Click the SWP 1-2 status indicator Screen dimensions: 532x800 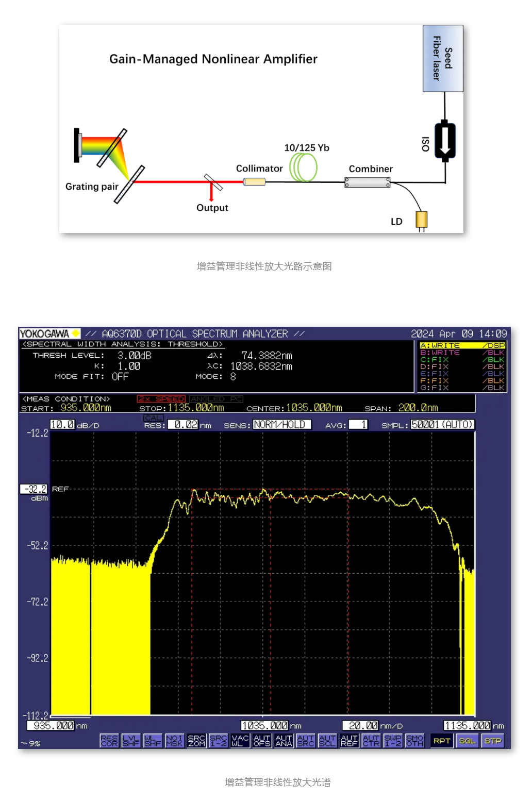coord(393,741)
